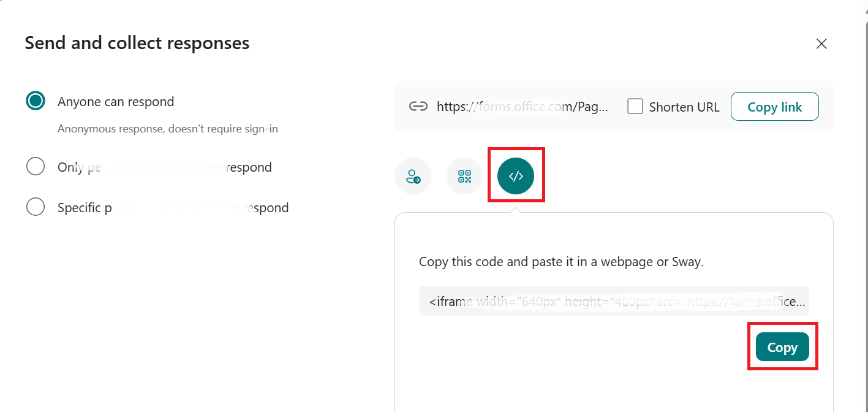Copy the iframe embed code
This screenshot has width=868, height=412.
click(782, 346)
